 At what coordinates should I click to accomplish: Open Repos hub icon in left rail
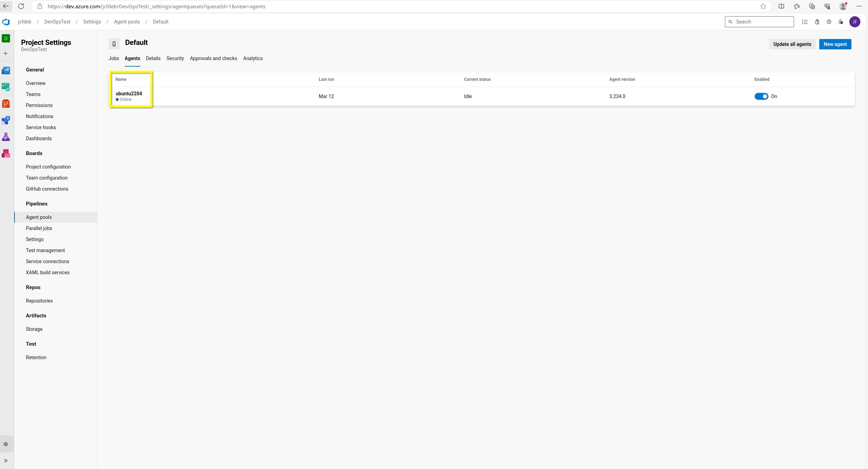click(6, 104)
